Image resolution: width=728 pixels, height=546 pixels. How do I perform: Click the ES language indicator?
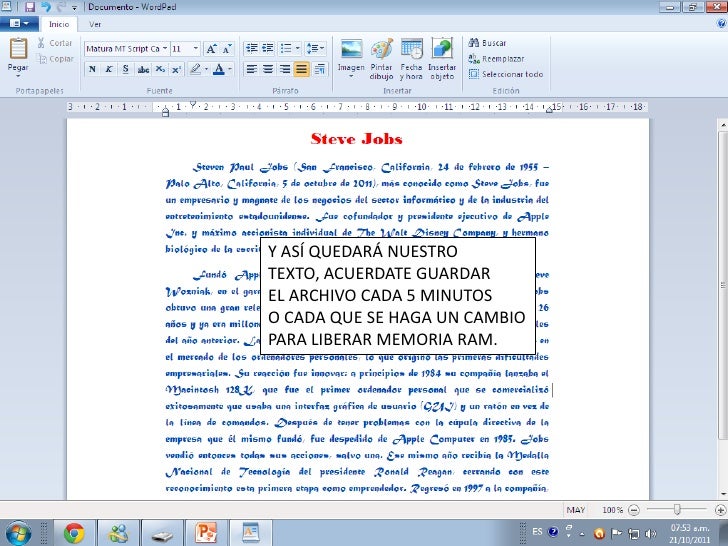pos(537,532)
